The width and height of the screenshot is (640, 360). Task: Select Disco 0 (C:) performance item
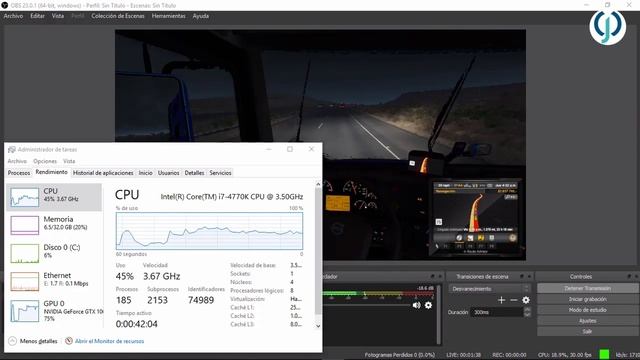coord(54,253)
